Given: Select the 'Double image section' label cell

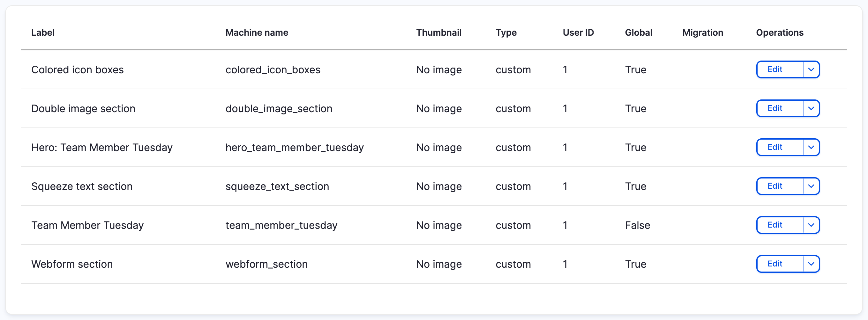Looking at the screenshot, I should (x=83, y=108).
